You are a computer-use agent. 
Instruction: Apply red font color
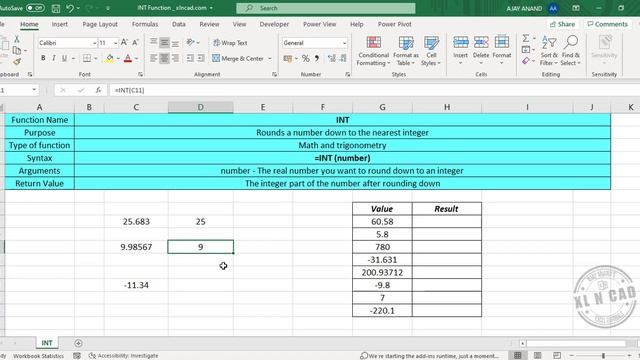[128, 58]
